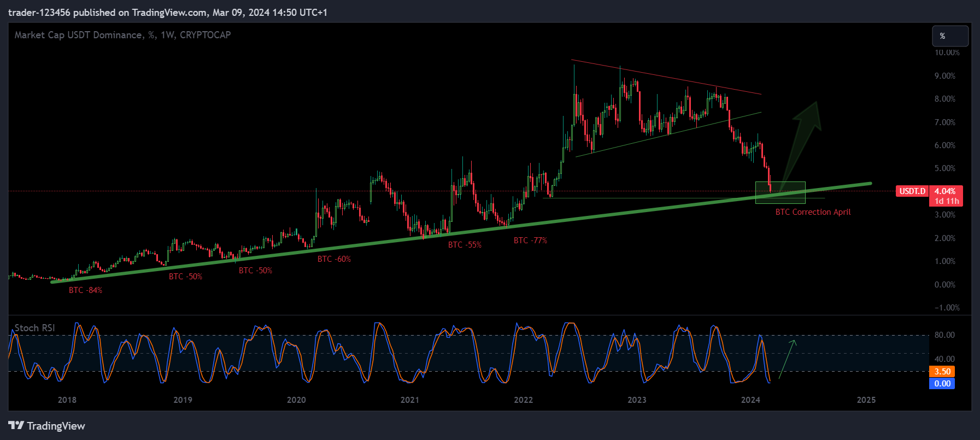Click the 8.00% price axis label
This screenshot has height=440, width=980.
(x=945, y=99)
